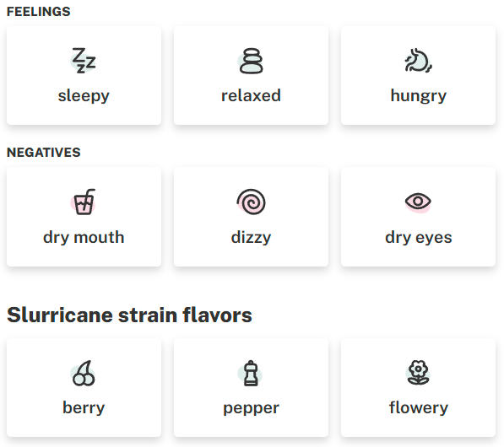Choose the "hungry" feeling label
The image size is (504, 447).
click(x=419, y=95)
